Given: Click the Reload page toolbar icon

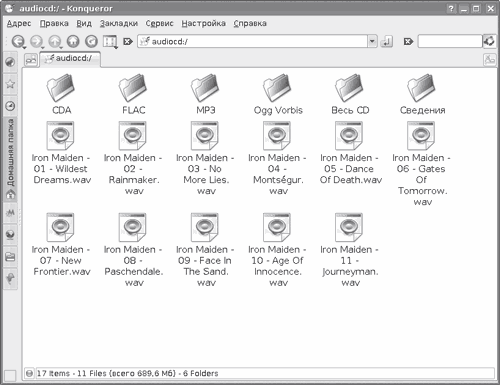Looking at the screenshot, I should (91, 41).
